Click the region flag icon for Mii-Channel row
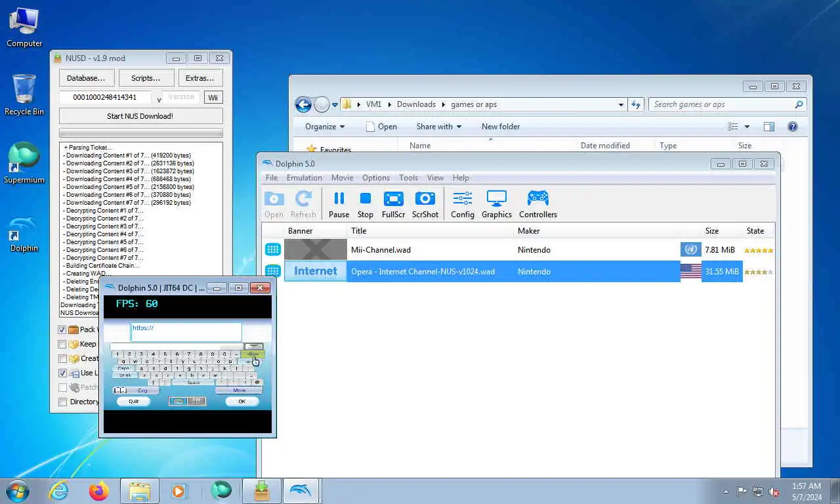The height and width of the screenshot is (504, 840). [691, 249]
